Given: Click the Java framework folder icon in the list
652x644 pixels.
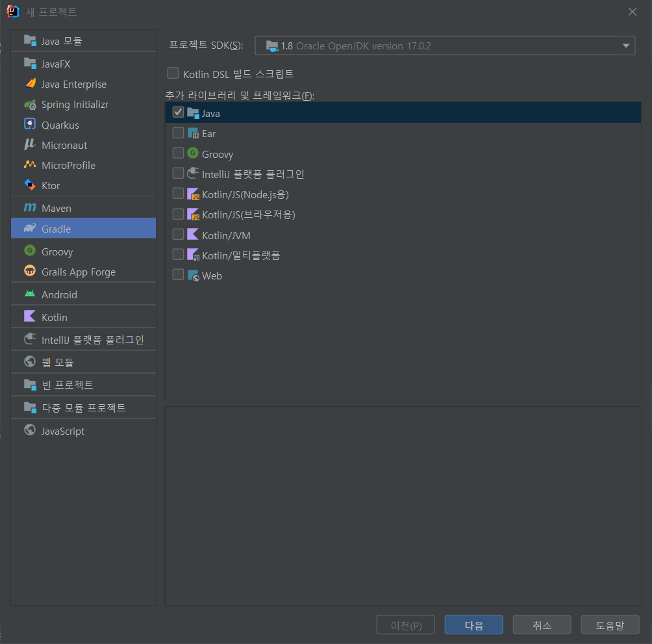Looking at the screenshot, I should tap(193, 112).
